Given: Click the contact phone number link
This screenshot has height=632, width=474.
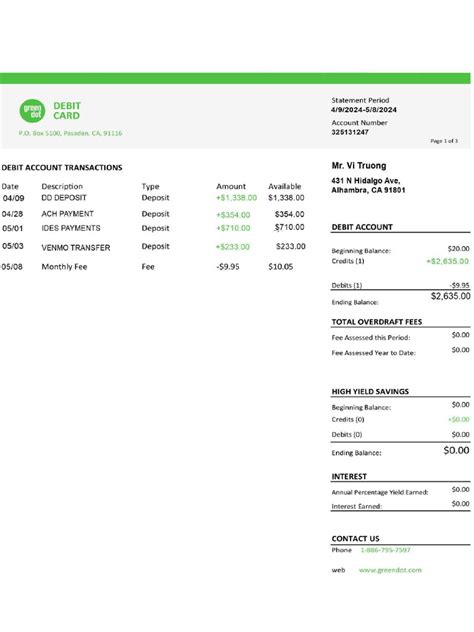Looking at the screenshot, I should 385,550.
